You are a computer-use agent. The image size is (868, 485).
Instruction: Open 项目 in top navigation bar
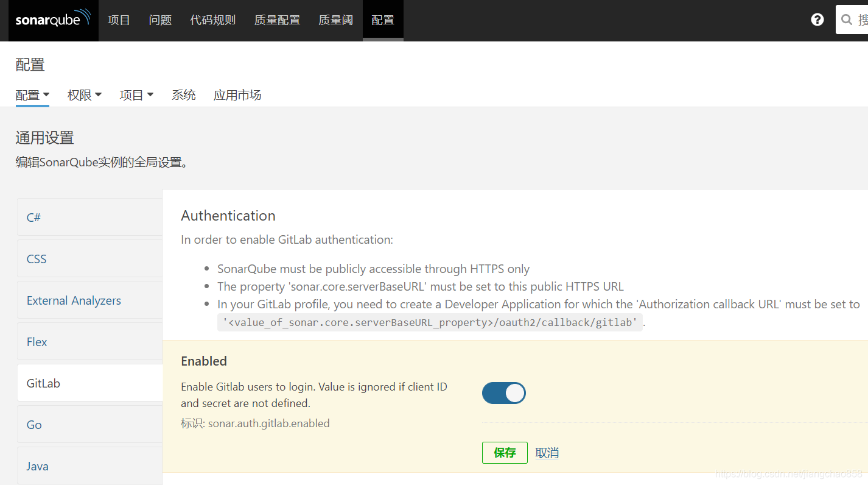click(x=119, y=20)
